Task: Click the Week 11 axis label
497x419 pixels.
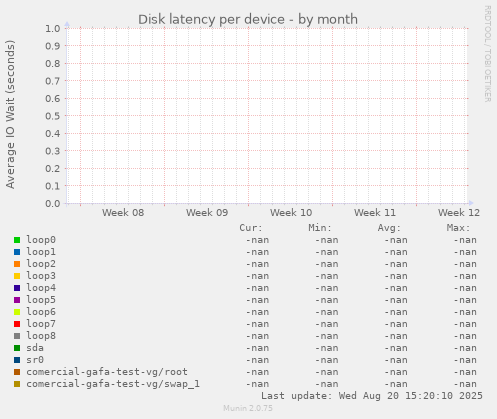Action: pyautogui.click(x=375, y=213)
